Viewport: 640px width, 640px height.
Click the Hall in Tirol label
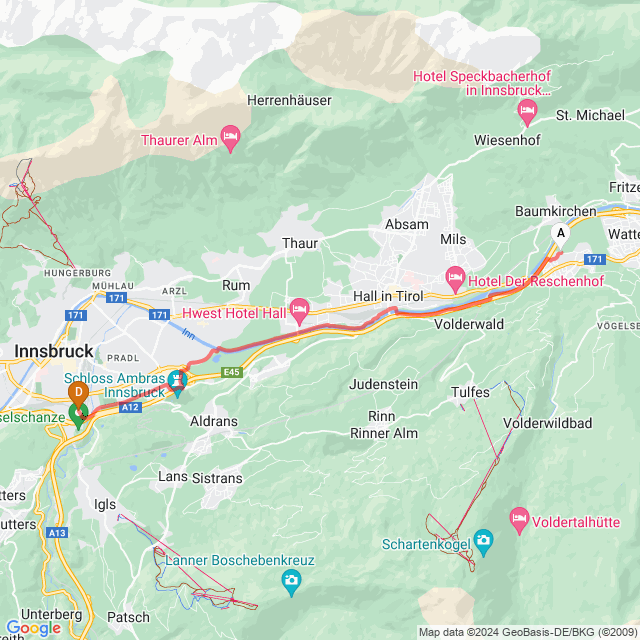click(388, 296)
